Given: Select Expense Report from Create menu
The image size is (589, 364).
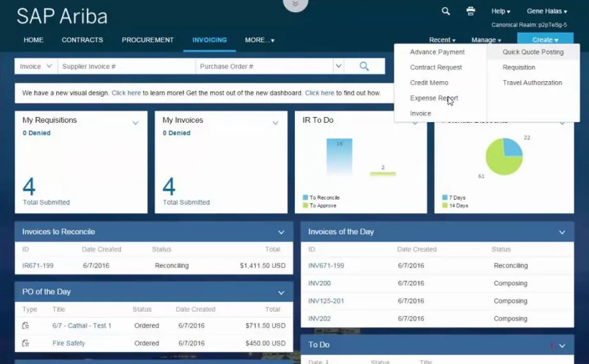Looking at the screenshot, I should (x=434, y=98).
